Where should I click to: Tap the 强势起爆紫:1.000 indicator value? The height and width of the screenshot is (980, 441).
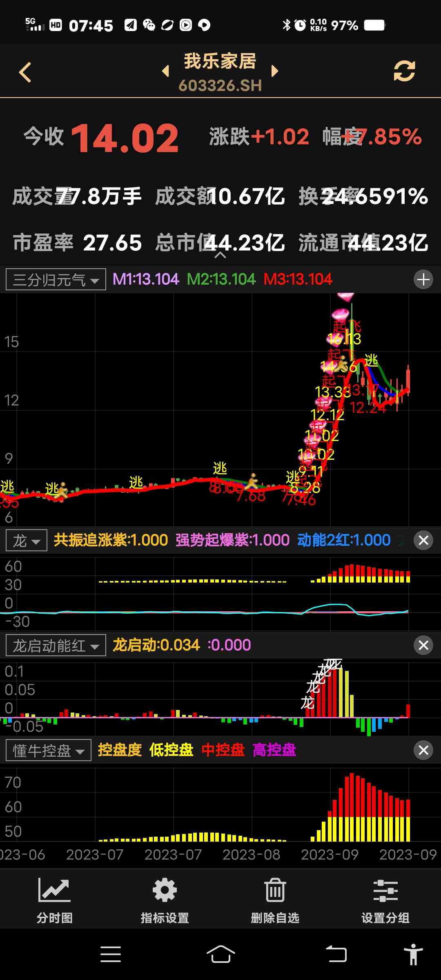(232, 540)
